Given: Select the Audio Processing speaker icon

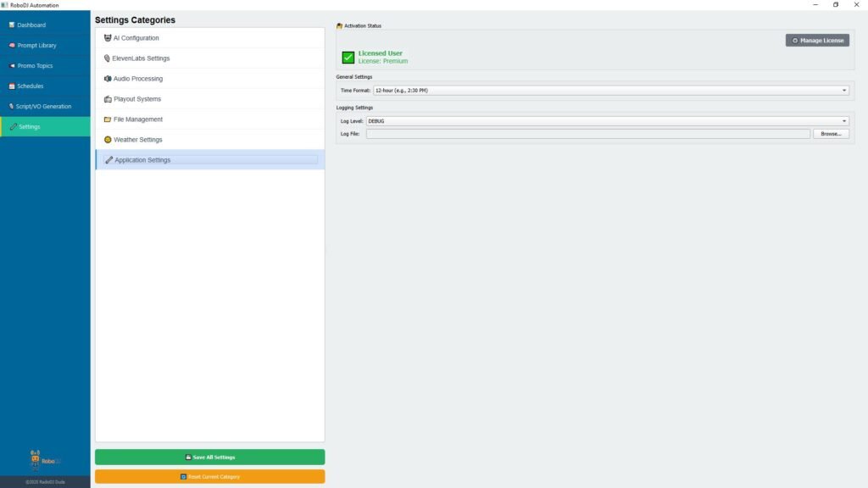Looking at the screenshot, I should pos(108,79).
